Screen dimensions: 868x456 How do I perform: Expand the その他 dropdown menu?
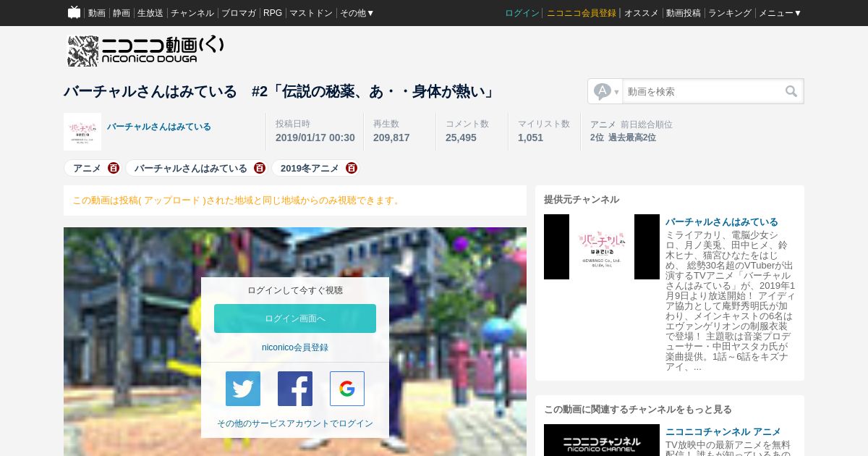coord(357,13)
